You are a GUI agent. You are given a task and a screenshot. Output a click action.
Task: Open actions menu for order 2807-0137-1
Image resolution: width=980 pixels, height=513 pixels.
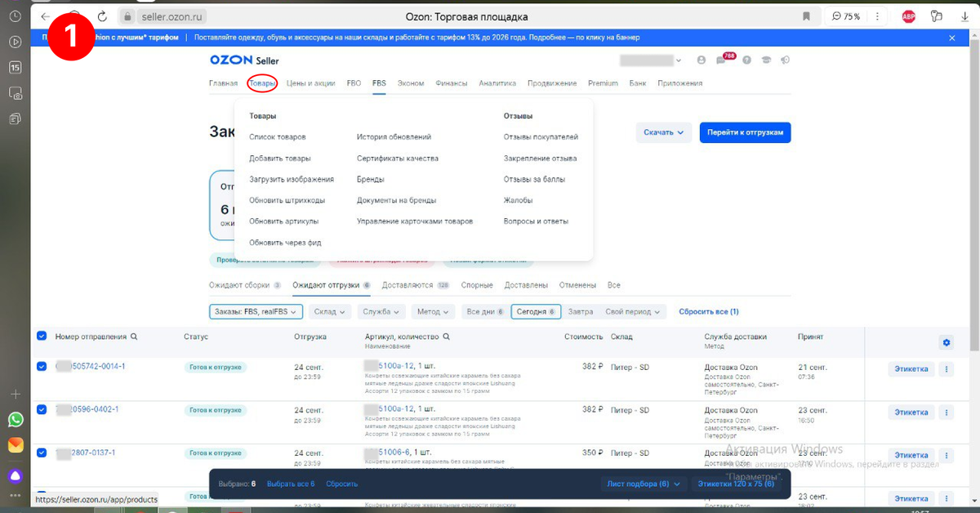(947, 455)
